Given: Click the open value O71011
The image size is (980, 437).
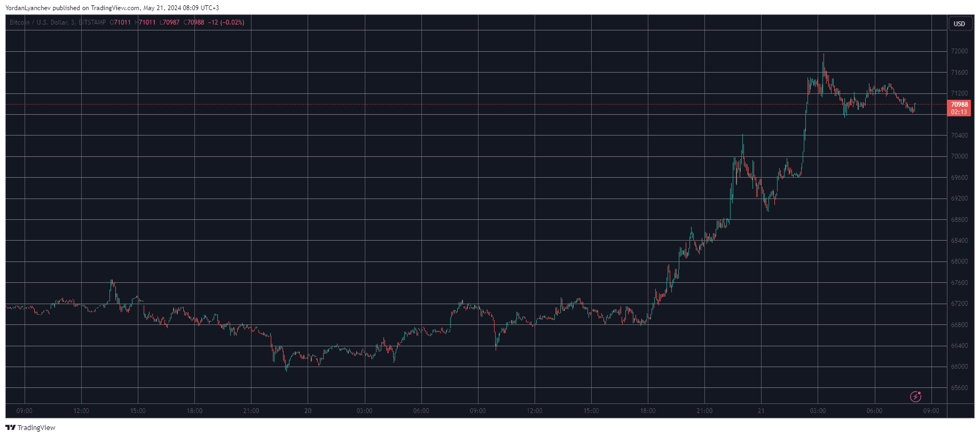Looking at the screenshot, I should coord(120,22).
